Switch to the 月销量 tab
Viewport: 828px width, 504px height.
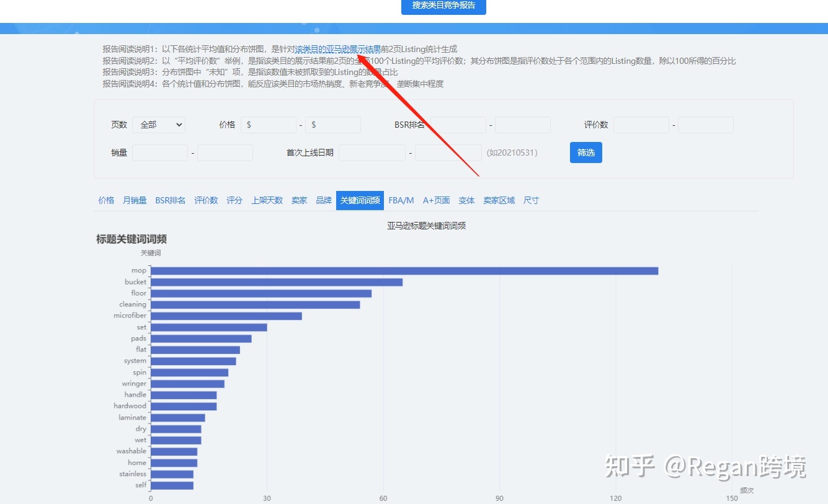[135, 200]
